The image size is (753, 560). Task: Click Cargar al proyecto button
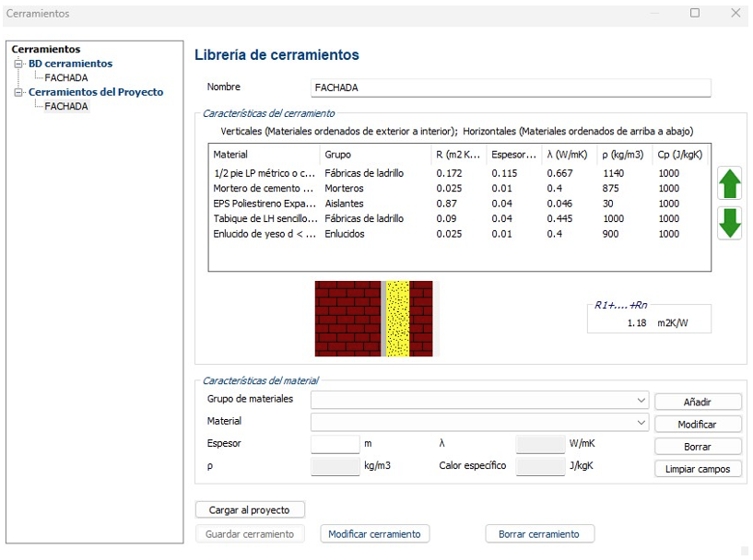250,510
